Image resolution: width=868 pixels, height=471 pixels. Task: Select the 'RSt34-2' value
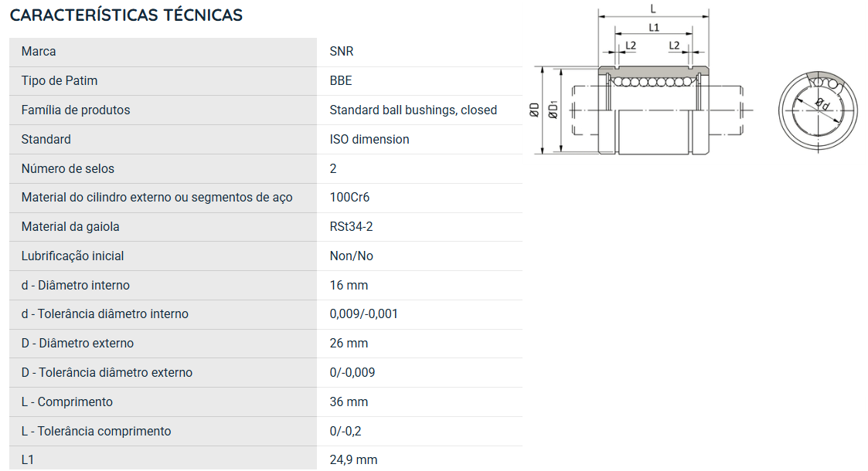pyautogui.click(x=352, y=227)
